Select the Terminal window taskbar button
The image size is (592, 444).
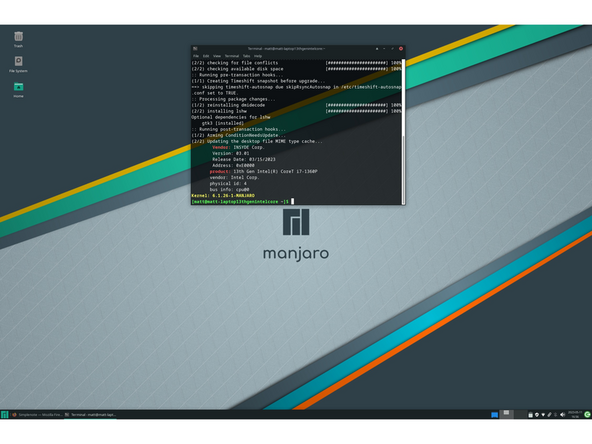90,415
